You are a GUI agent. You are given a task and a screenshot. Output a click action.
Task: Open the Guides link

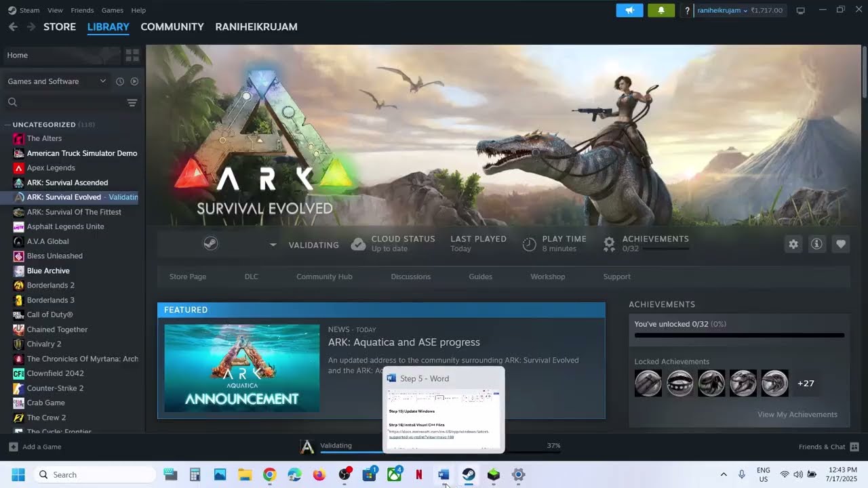click(x=481, y=277)
